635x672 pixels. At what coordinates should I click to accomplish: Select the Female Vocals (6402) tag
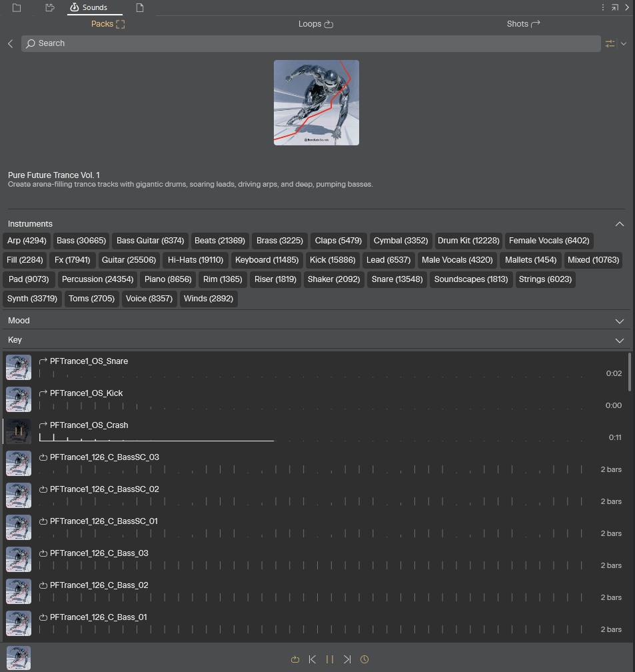point(549,241)
